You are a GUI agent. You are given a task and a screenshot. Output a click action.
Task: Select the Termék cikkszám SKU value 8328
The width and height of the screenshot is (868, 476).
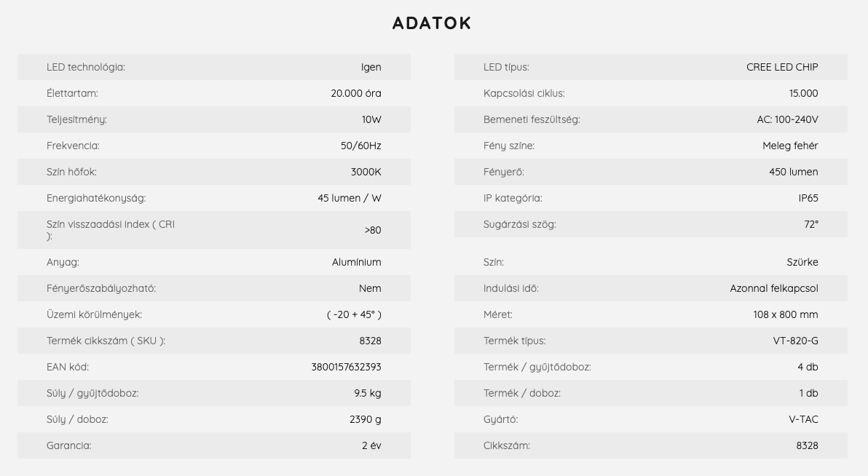tap(370, 341)
